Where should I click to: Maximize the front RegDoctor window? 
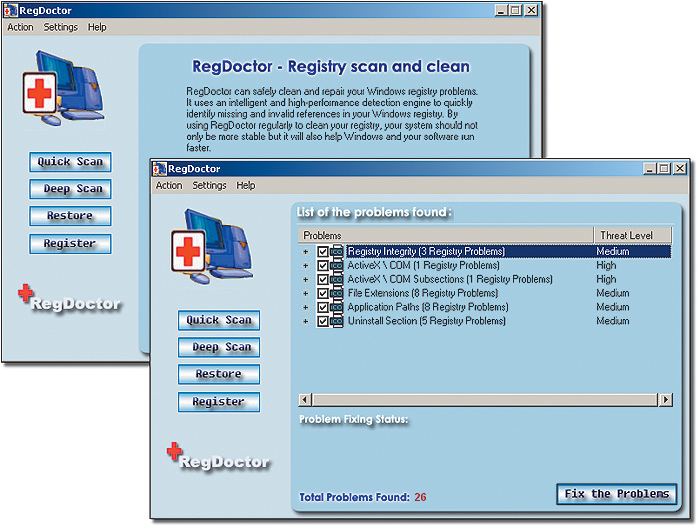(x=664, y=168)
